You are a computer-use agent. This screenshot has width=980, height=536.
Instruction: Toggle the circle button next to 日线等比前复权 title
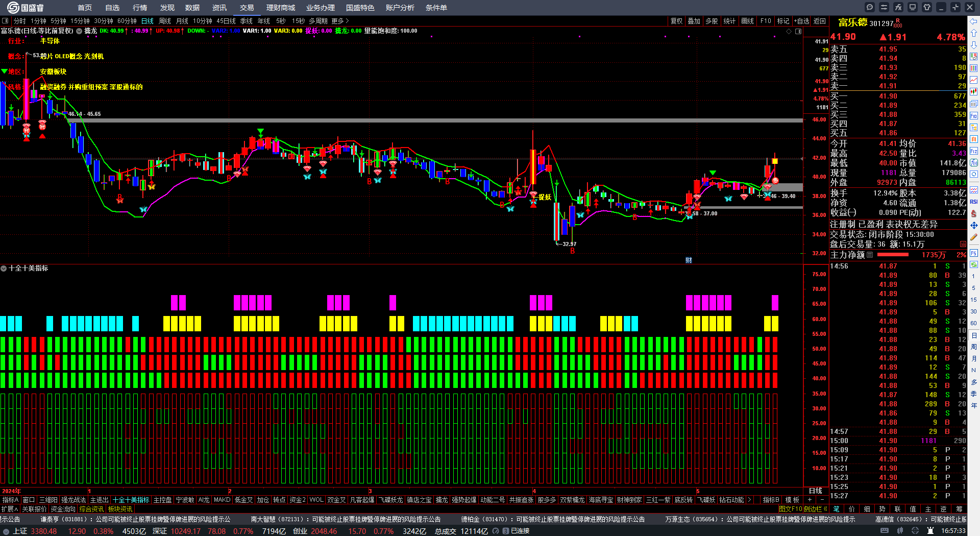(x=79, y=31)
